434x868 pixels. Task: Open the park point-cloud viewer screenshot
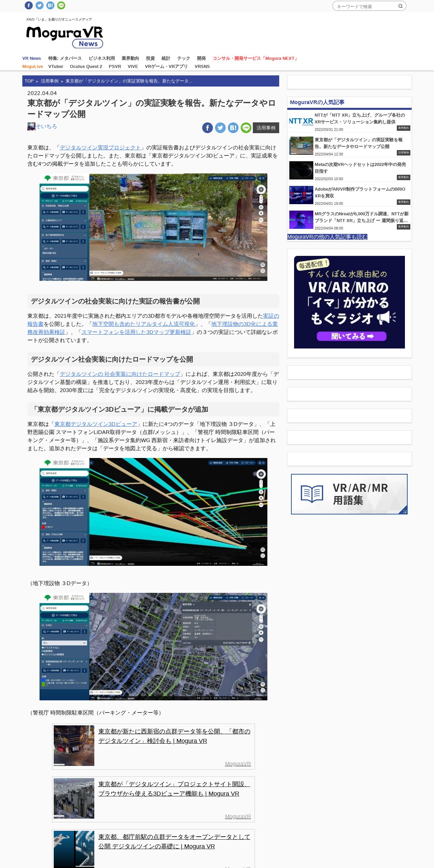pyautogui.click(x=153, y=227)
